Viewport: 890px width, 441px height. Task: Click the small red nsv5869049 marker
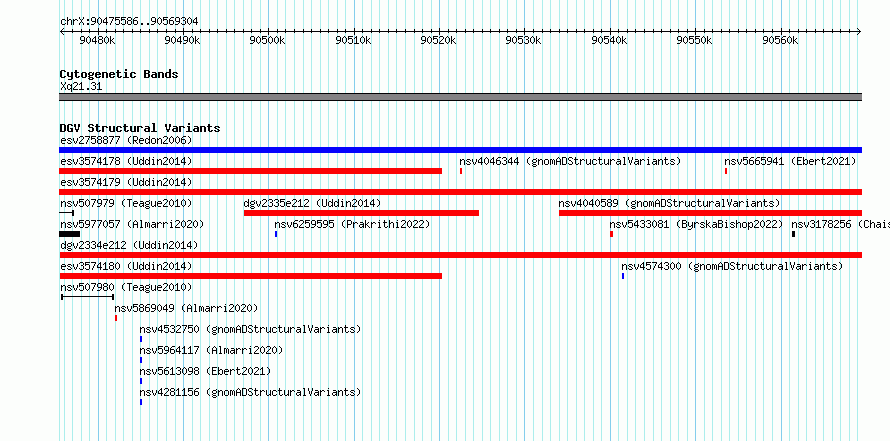coord(116,318)
